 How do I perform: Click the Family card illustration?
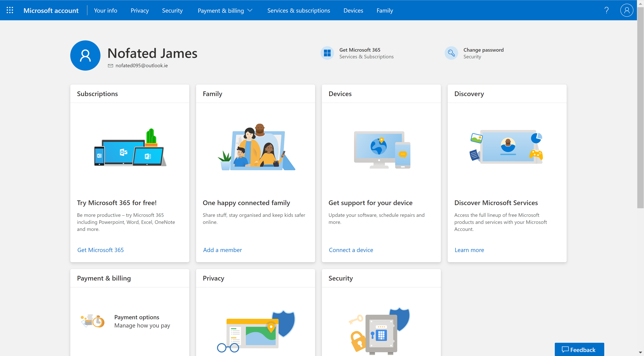click(256, 147)
